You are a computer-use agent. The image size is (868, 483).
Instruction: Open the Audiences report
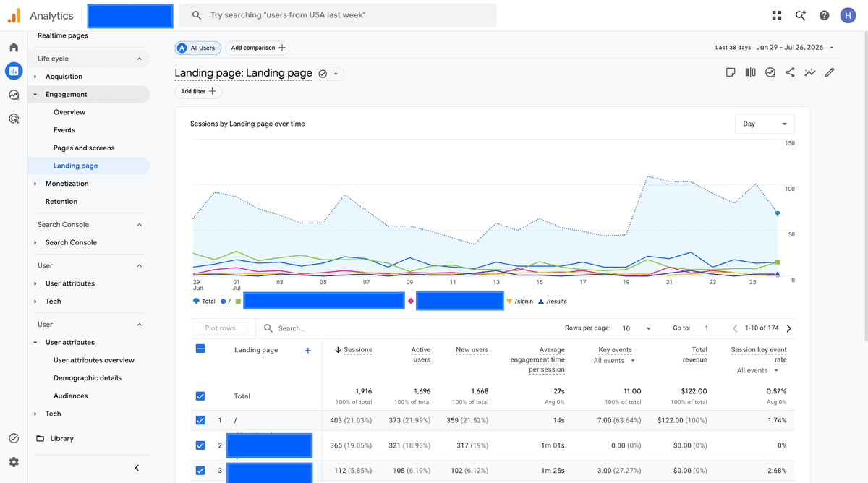click(71, 396)
